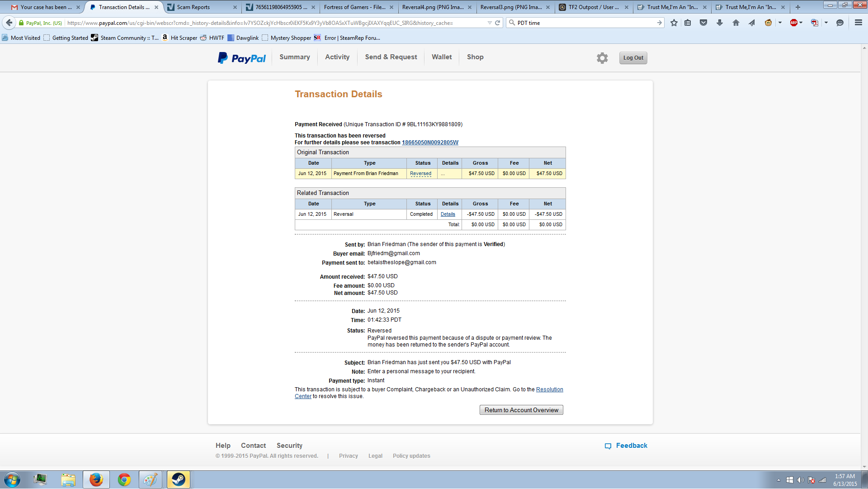868x489 pixels.
Task: Click the Log Out button
Action: [x=633, y=58]
